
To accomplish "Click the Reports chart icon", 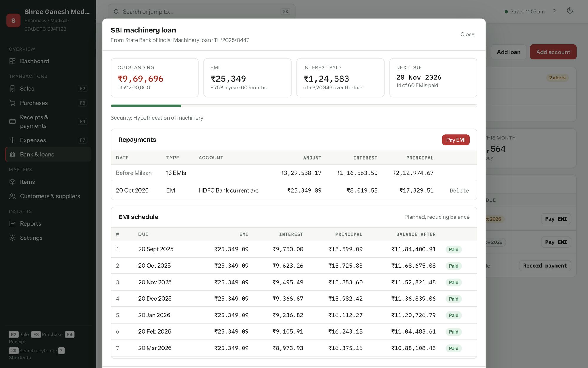I will pyautogui.click(x=12, y=224).
